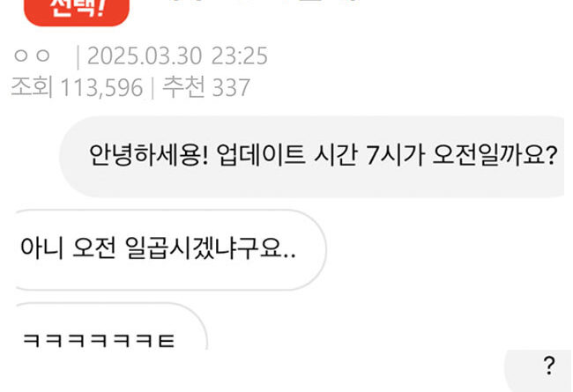Click 7시가 in the gray message

pyautogui.click(x=396, y=155)
